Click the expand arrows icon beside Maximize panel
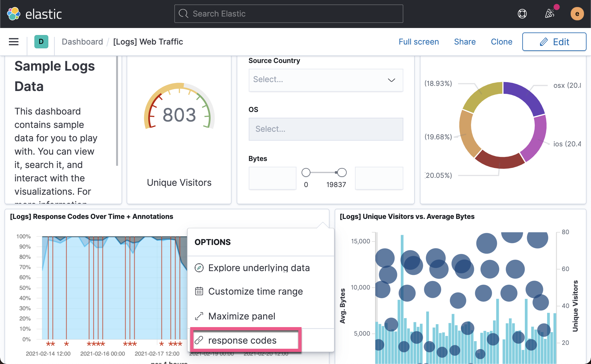This screenshot has height=364, width=591. click(199, 316)
